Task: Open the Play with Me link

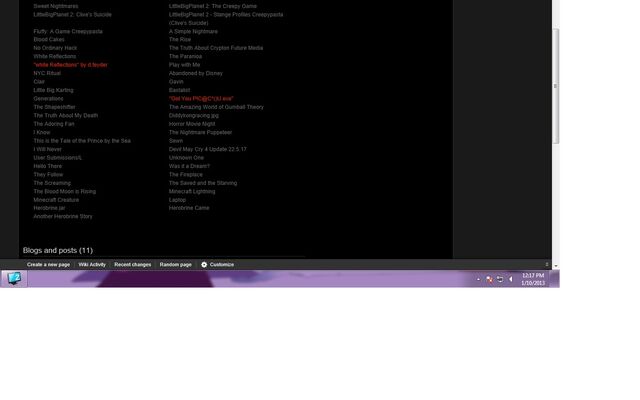Action: [184, 65]
